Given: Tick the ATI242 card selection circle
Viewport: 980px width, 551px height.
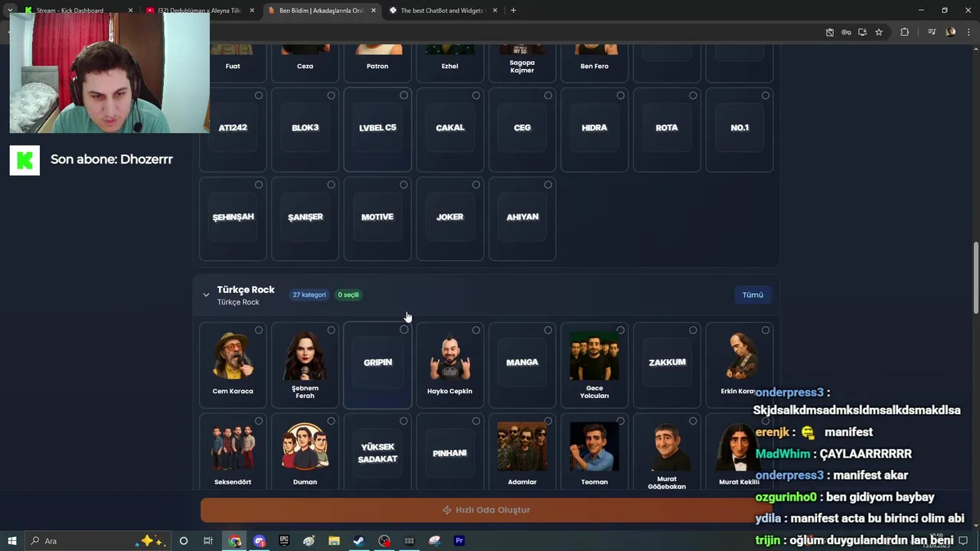Looking at the screenshot, I should [258, 96].
